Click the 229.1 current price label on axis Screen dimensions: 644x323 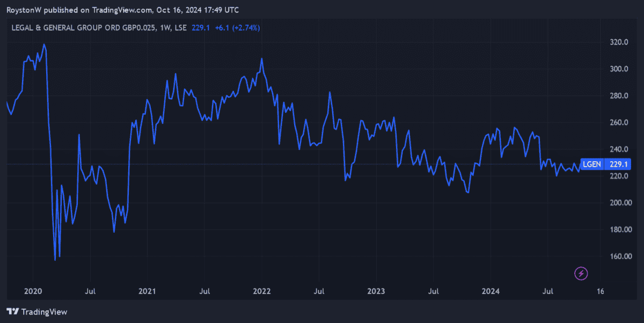618,164
